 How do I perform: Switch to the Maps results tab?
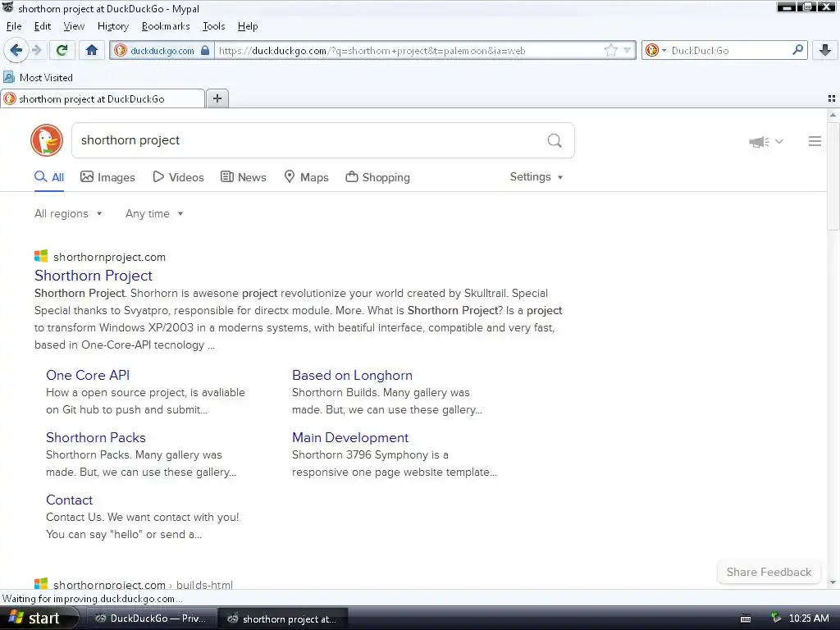click(x=306, y=177)
